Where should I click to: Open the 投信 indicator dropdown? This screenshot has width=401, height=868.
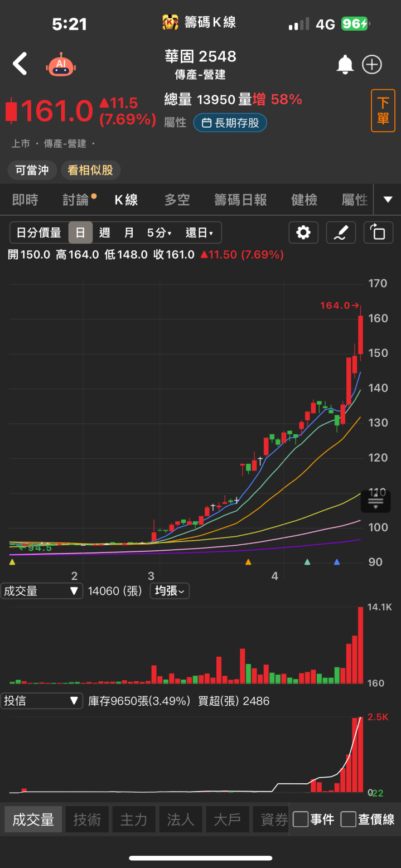click(x=41, y=701)
